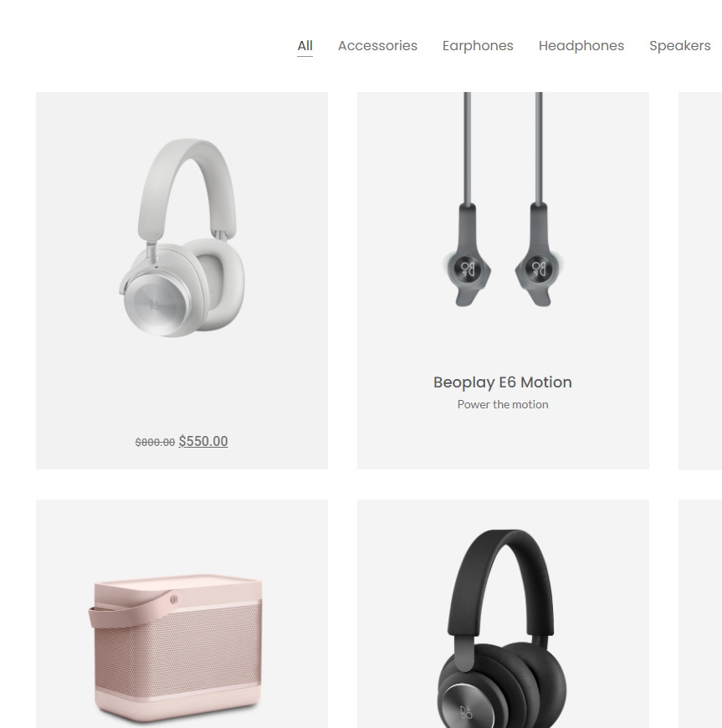
Task: Open the Headphones category tab
Action: click(581, 46)
